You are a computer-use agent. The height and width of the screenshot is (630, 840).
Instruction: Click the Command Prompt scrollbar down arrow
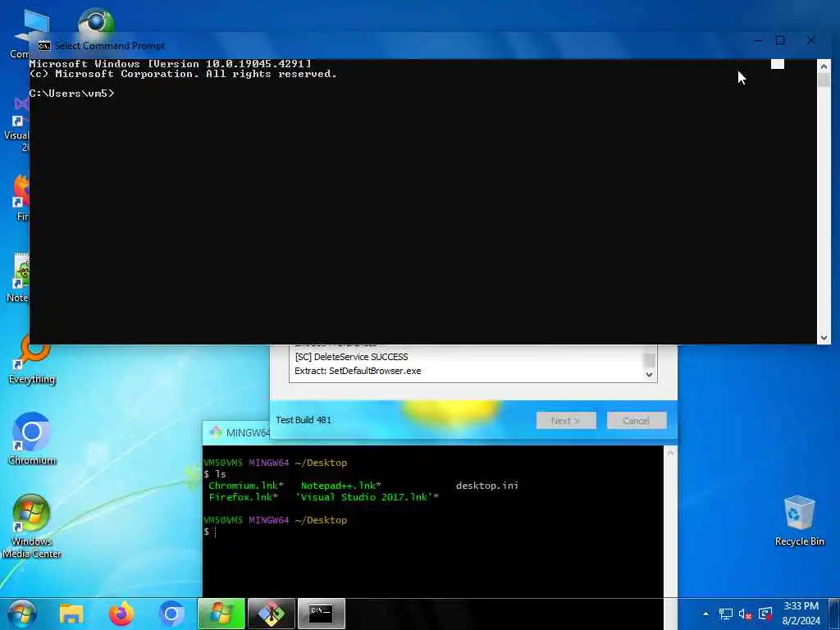point(824,338)
